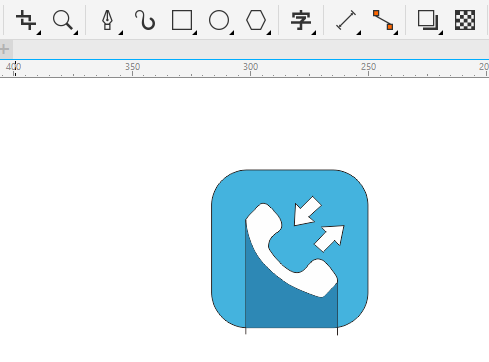
Task: Select the Zoom magnifier tool
Action: click(x=63, y=20)
